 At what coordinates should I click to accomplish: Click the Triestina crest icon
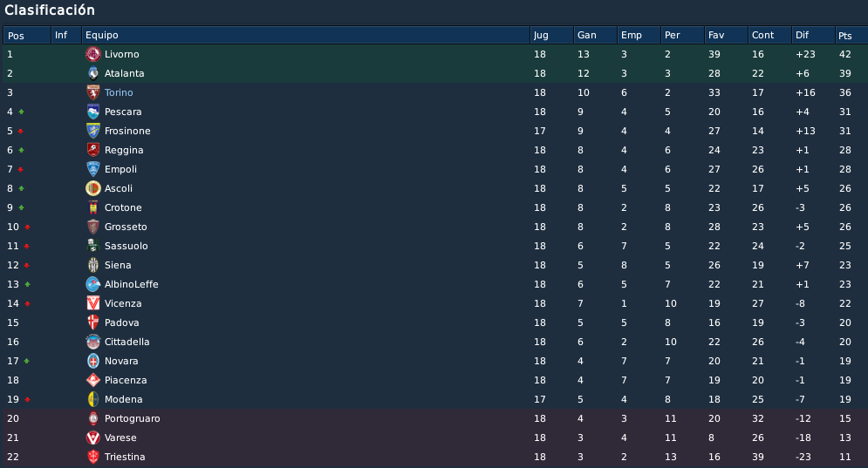(x=93, y=457)
